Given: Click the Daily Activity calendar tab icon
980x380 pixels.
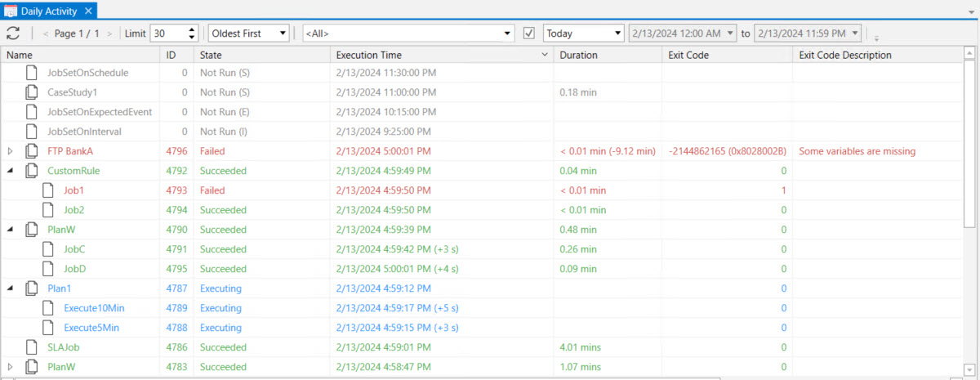Looking at the screenshot, I should pos(11,10).
